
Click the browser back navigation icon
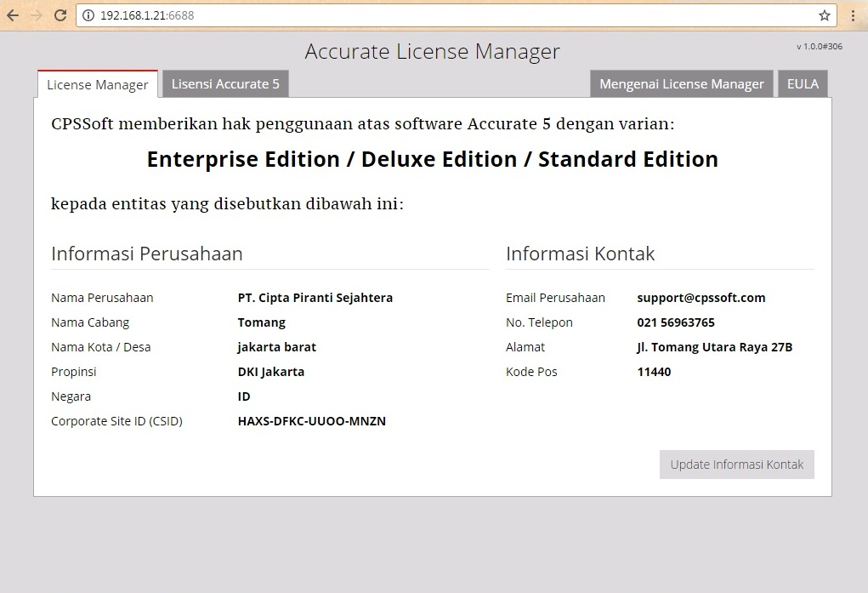click(13, 14)
